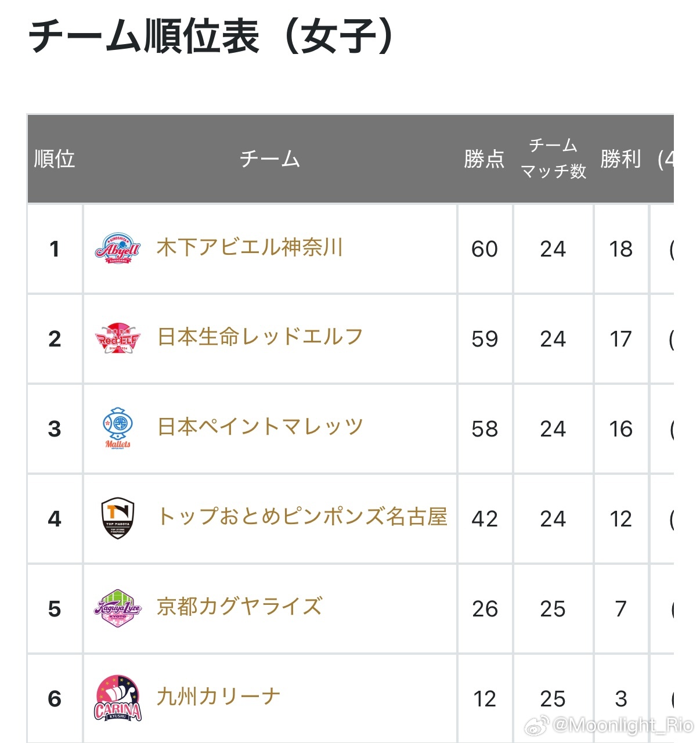
Task: Open the 日本生命レッドエルフ team link
Action: 260,337
